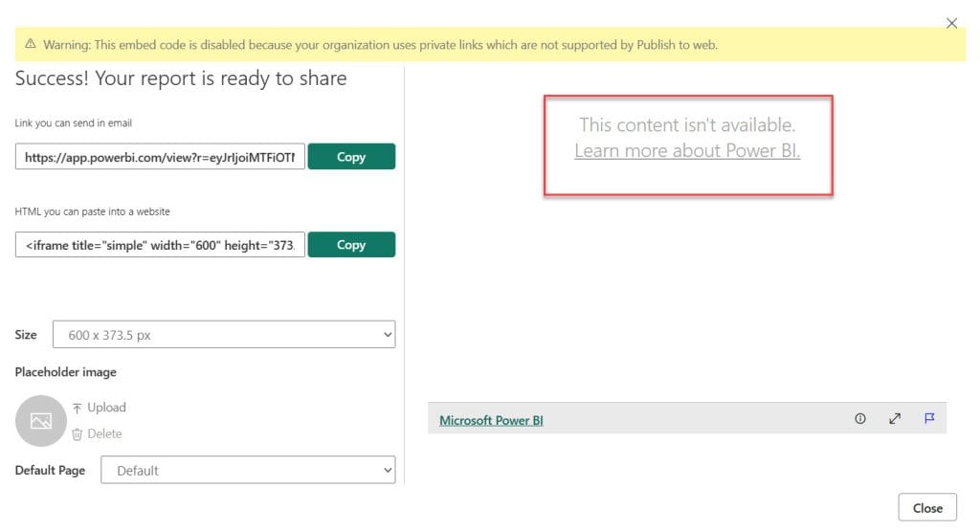The image size is (980, 532).
Task: Open full screen mode via expand arrows icon
Action: pos(895,419)
